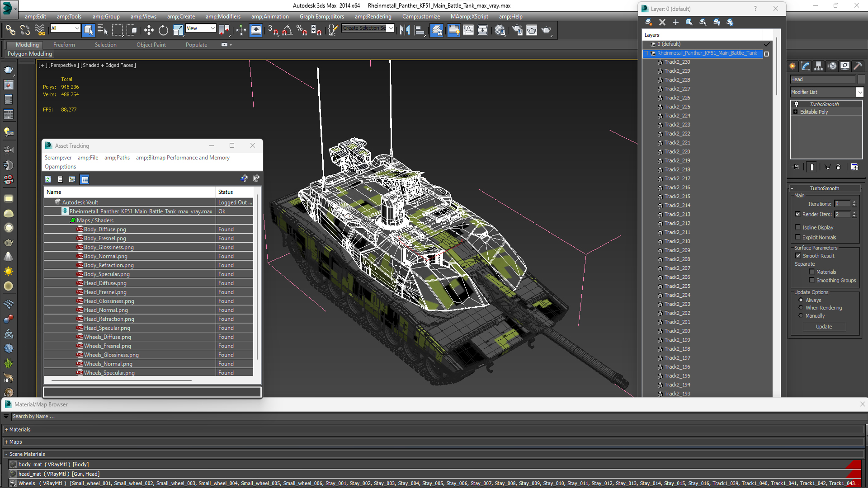Delete selected layer with X icon
This screenshot has height=488, width=868.
click(x=662, y=22)
